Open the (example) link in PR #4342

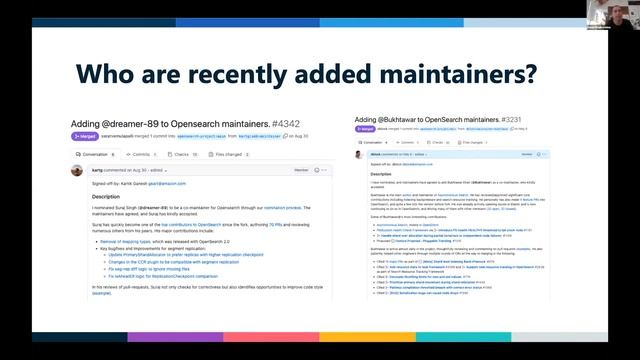(102, 293)
